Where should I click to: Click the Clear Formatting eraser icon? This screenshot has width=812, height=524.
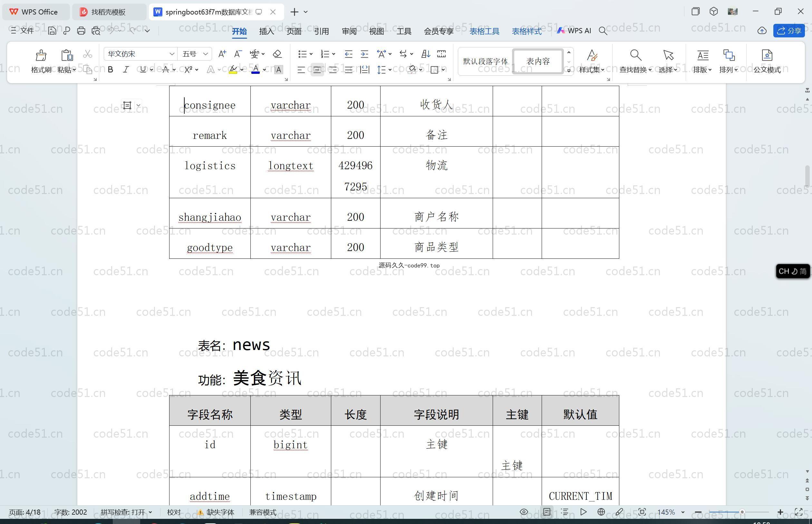pos(277,54)
